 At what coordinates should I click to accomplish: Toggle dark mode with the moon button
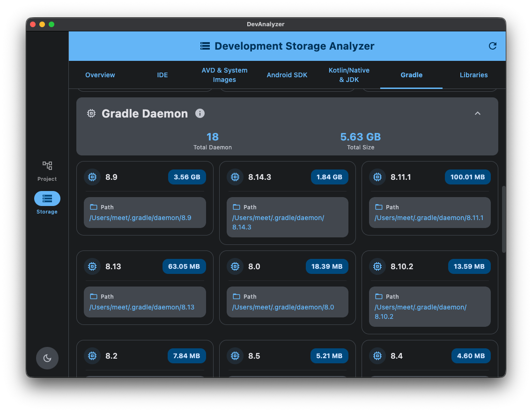(47, 358)
